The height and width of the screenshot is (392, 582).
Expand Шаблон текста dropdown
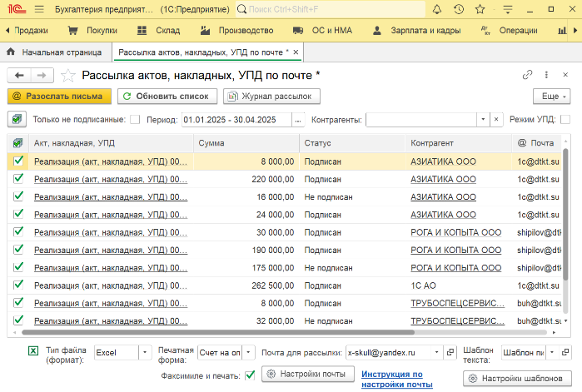pos(552,352)
